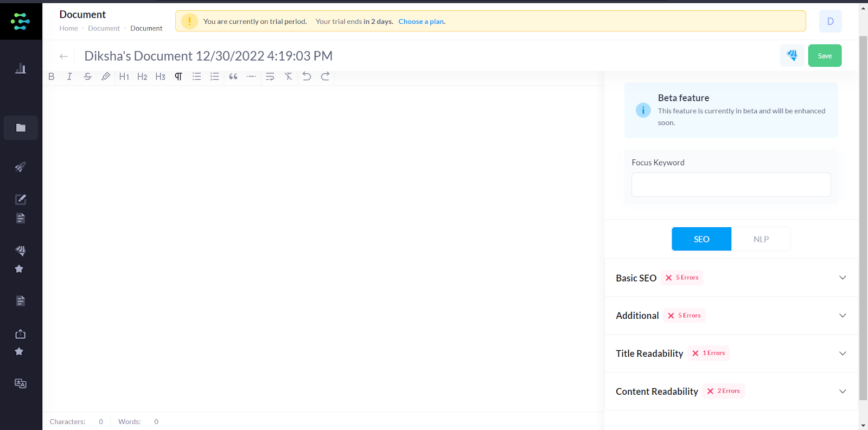Add a blockquote

[233, 76]
